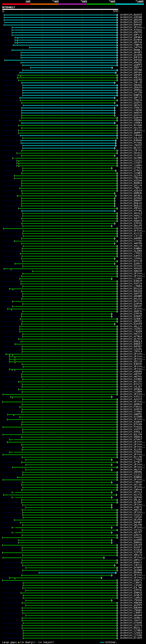Open hit UniRef100_C6AY11
The height and width of the screenshot is (644, 146).
(x=131, y=620)
